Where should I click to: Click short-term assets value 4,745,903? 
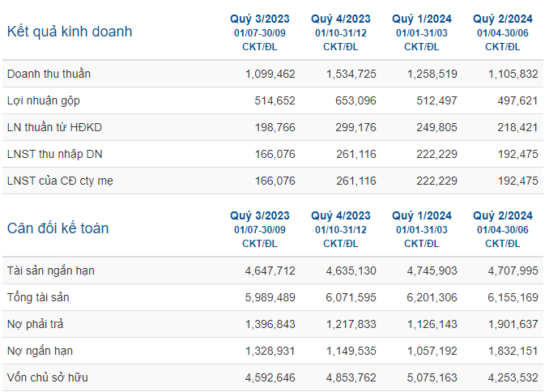click(x=432, y=271)
